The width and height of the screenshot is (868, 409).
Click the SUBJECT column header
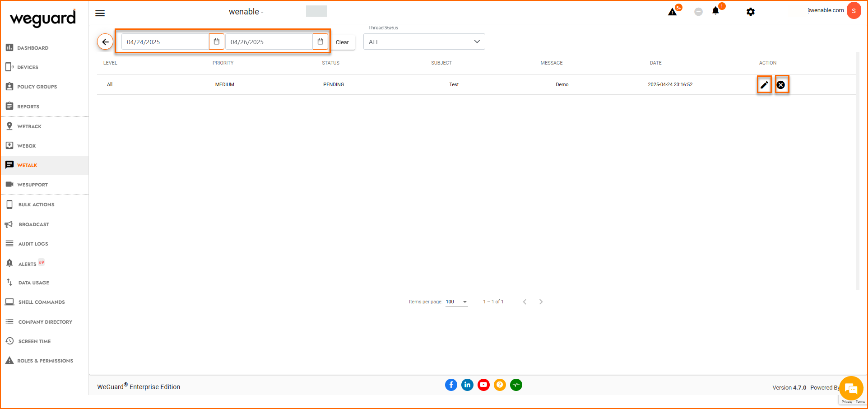441,63
